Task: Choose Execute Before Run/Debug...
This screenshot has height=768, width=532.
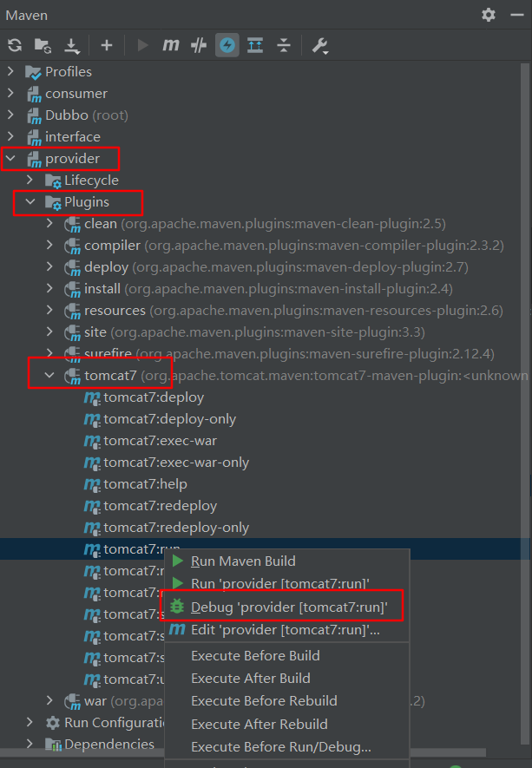Action: (x=286, y=746)
